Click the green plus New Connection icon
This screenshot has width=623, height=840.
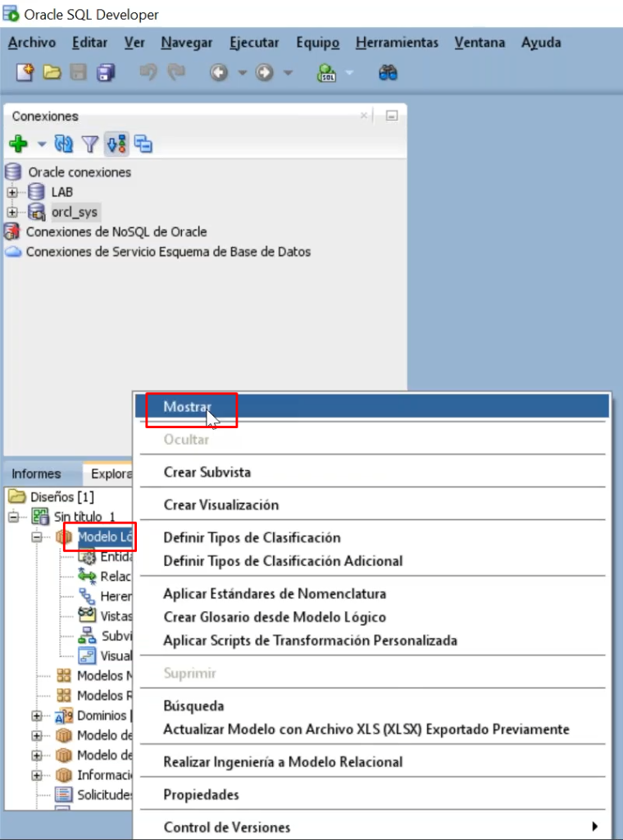pyautogui.click(x=18, y=144)
